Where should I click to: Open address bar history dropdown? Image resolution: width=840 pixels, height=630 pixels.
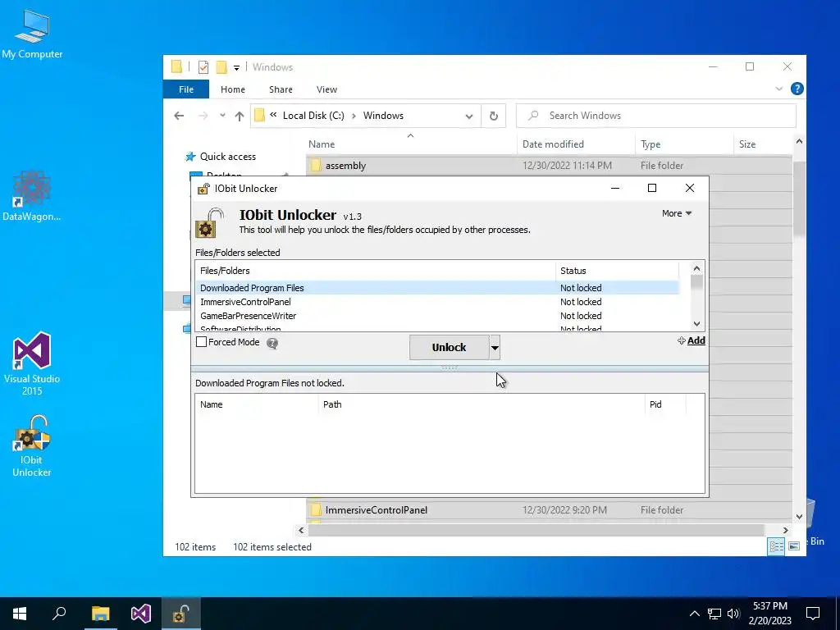[468, 116]
